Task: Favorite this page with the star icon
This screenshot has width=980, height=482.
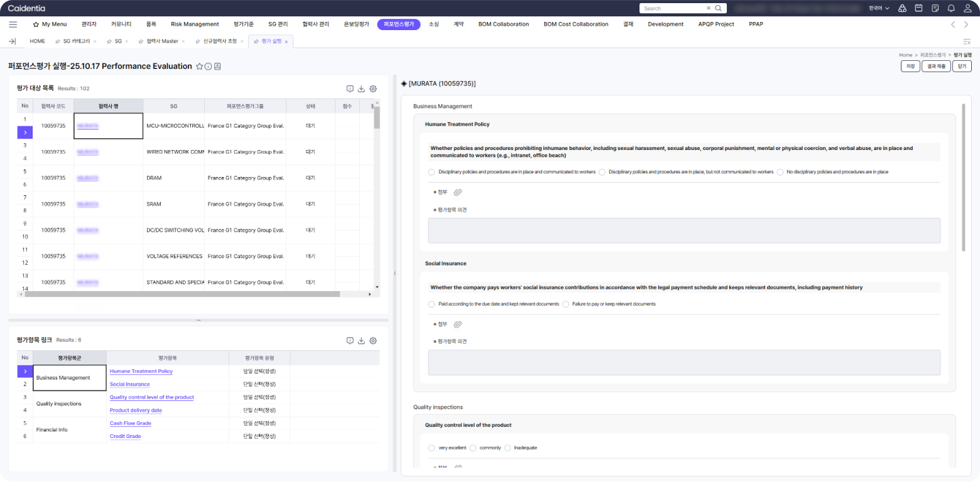Action: 199,67
